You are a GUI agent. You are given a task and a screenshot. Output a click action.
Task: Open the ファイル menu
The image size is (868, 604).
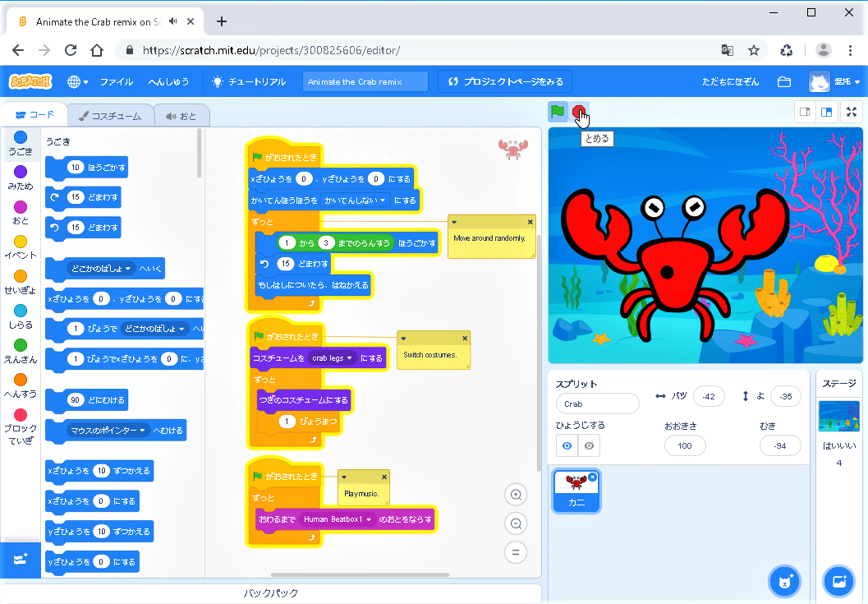click(x=117, y=81)
